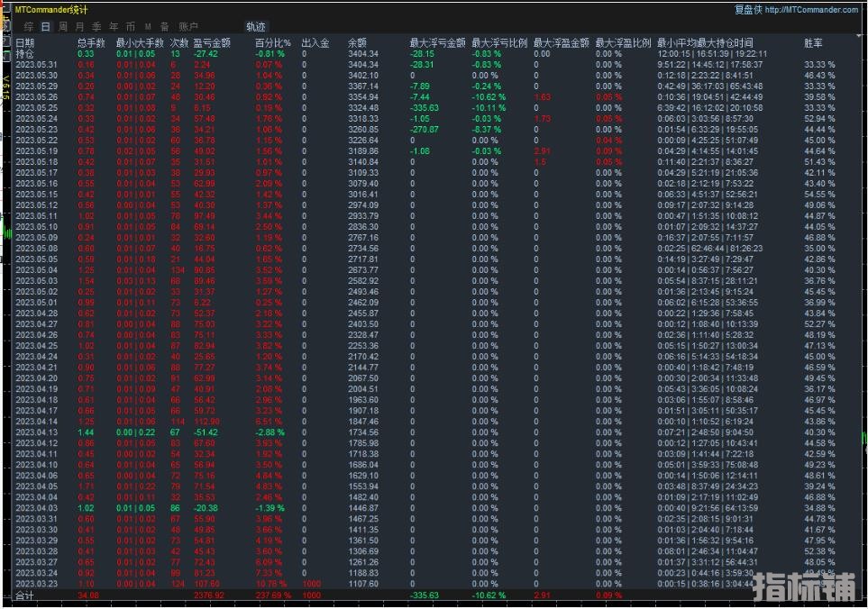The width and height of the screenshot is (868, 609).
Task: Click the 日期 column header
Action: pyautogui.click(x=25, y=42)
